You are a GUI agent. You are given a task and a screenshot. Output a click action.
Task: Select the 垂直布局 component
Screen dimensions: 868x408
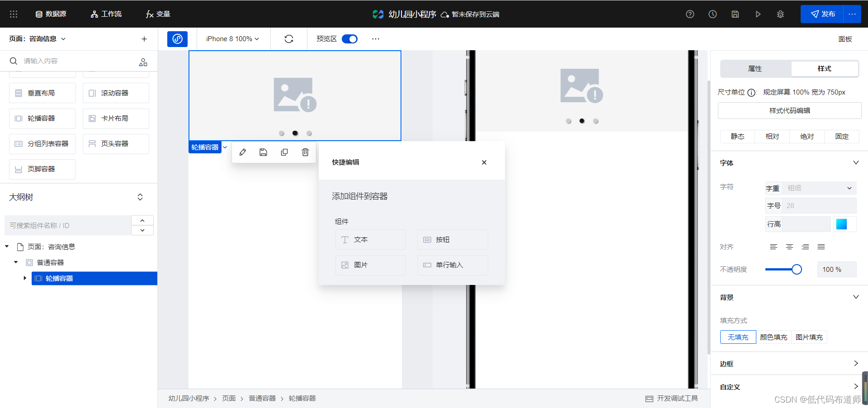pos(42,93)
